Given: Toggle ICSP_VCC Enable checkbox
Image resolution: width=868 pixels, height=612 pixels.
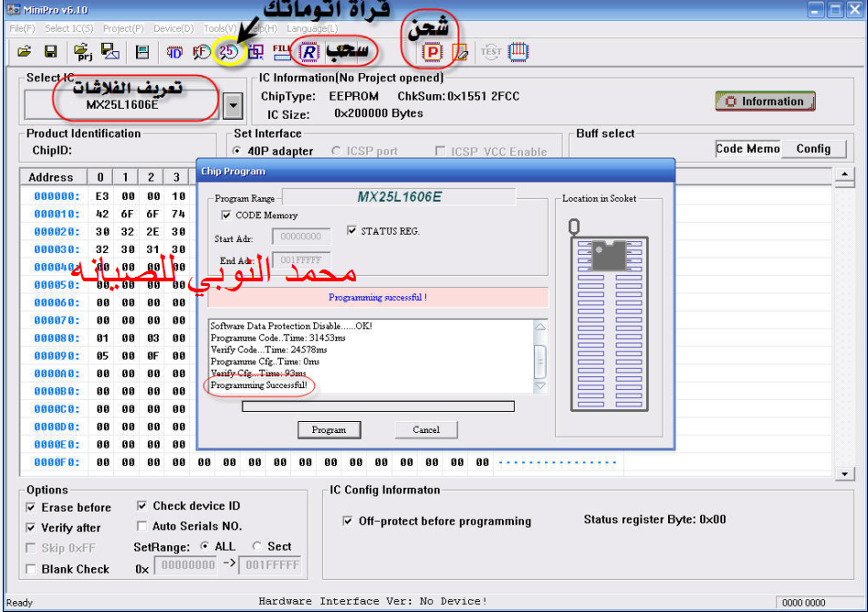Looking at the screenshot, I should [441, 151].
